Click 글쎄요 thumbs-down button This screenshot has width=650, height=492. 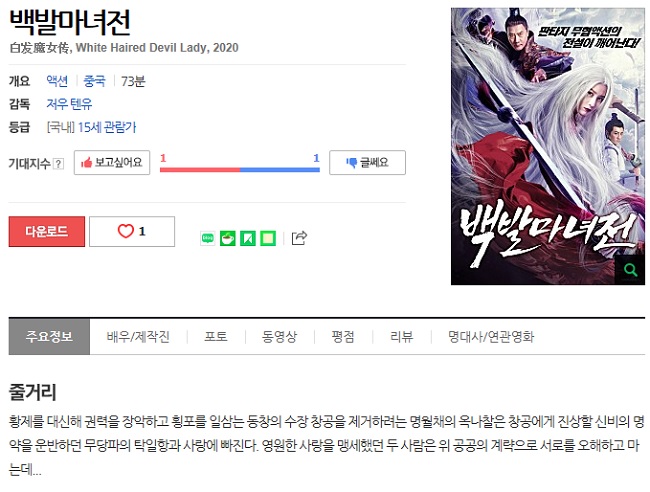click(367, 162)
